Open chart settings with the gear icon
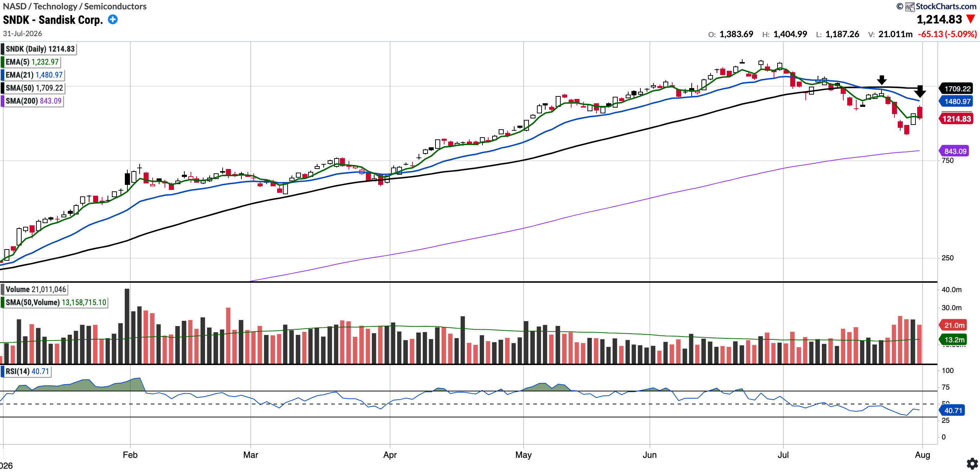 (x=972, y=464)
